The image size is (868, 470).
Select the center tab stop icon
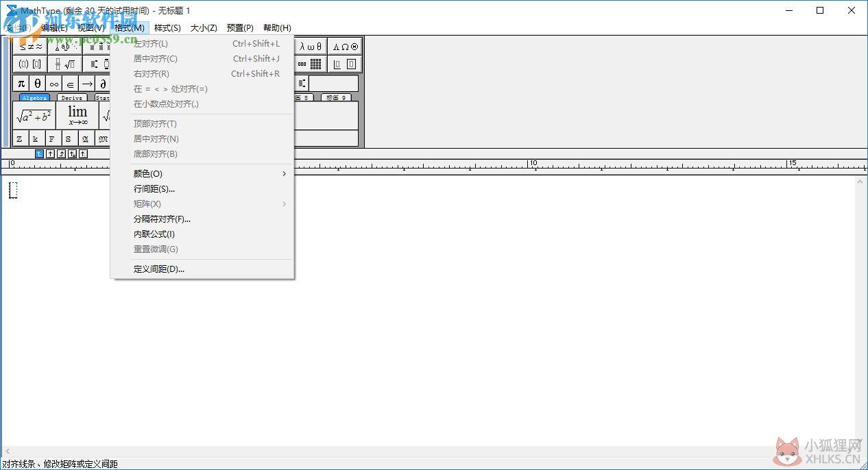tap(50, 154)
